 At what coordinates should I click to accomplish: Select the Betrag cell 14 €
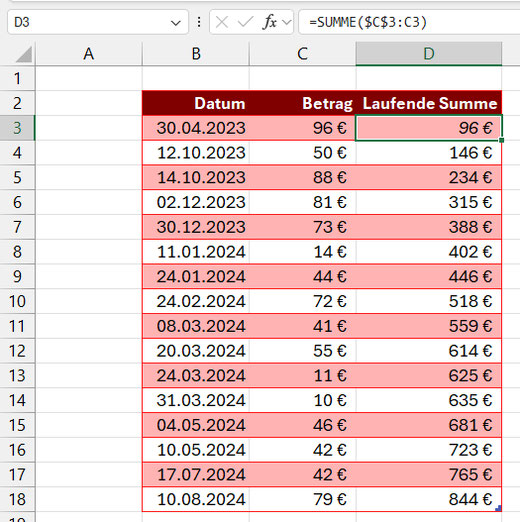pyautogui.click(x=302, y=252)
